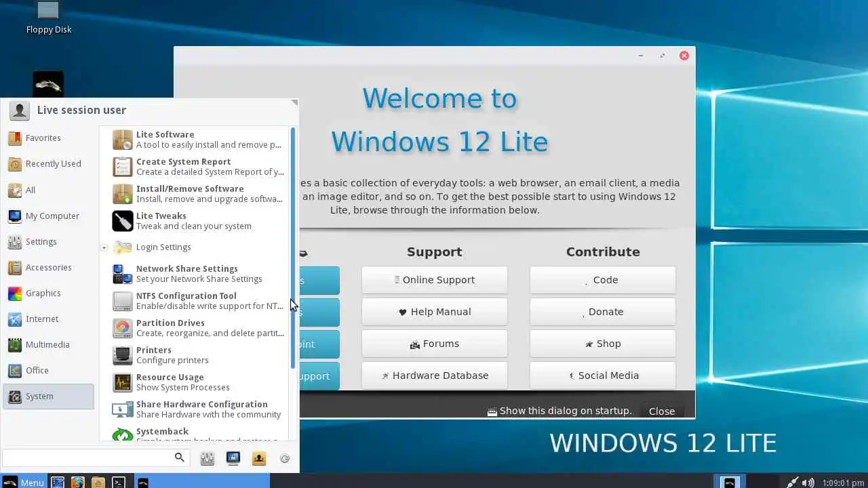
Task: Open the Help Manual button
Action: [x=434, y=312]
